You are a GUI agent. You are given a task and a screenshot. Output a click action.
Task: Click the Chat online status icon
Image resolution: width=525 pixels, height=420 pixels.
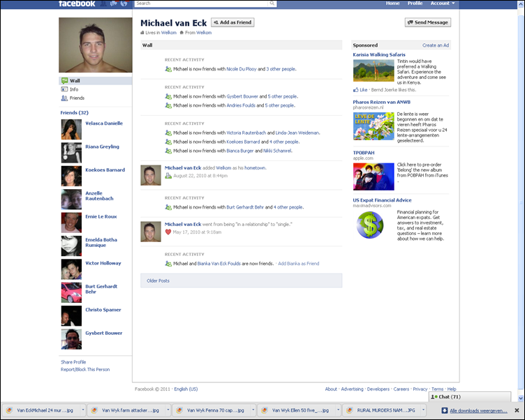coord(434,397)
